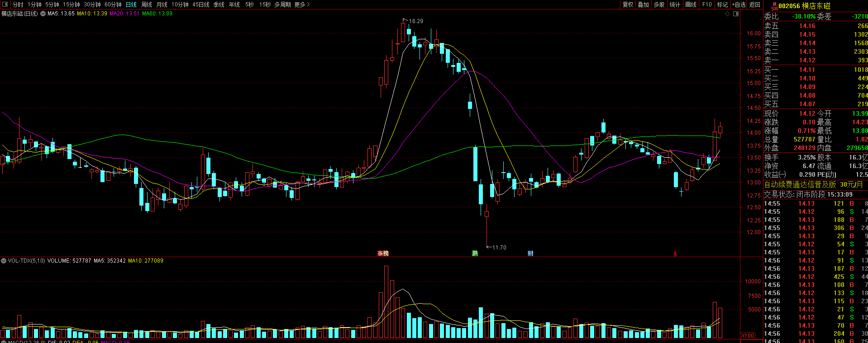Select the 45日线 period tab
The width and height of the screenshot is (868, 343).
pyautogui.click(x=201, y=5)
